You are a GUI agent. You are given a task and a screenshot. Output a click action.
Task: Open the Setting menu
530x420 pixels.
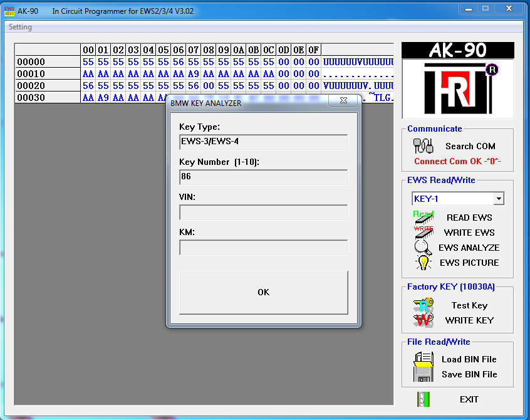click(20, 27)
